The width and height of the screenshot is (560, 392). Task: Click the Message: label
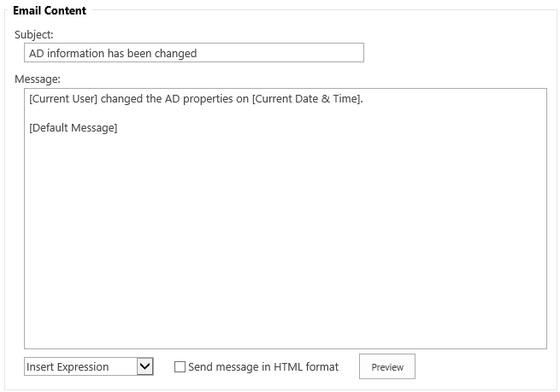pos(38,79)
